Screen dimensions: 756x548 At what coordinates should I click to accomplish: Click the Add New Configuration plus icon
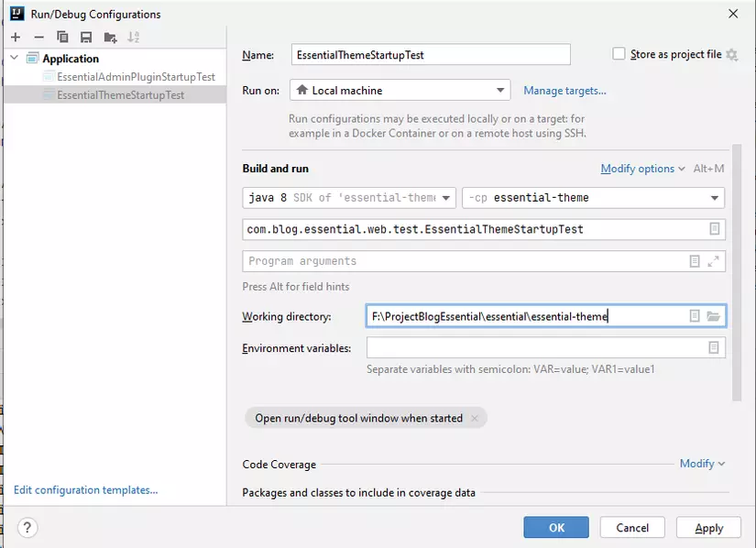[16, 38]
